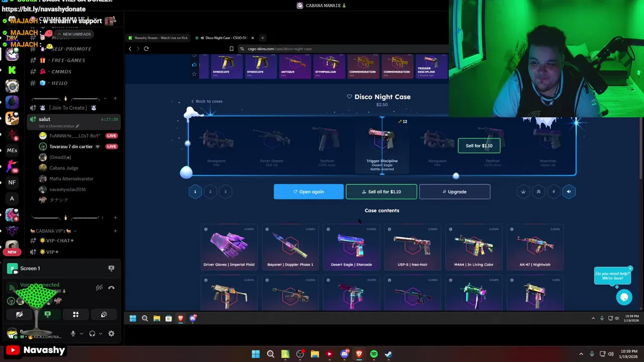The image size is (644, 362).
Task: Click the double-chevron up icon button
Action: click(538, 192)
